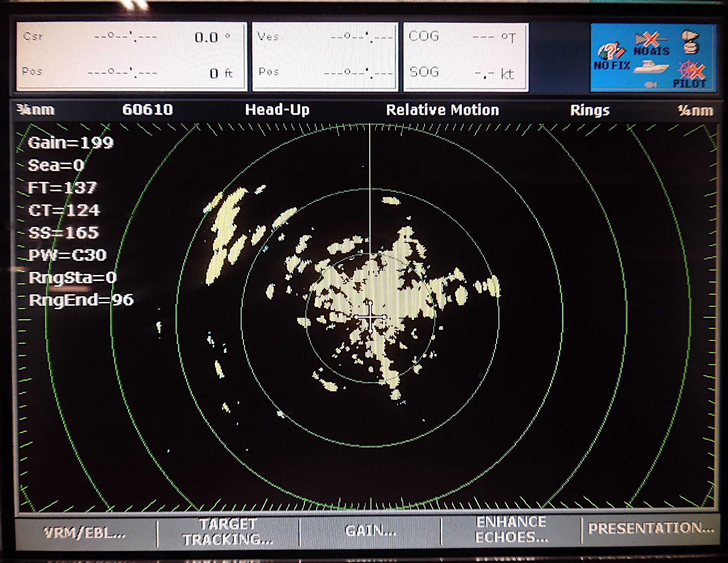Click the own-ship crosshair on radar

[x=370, y=318]
